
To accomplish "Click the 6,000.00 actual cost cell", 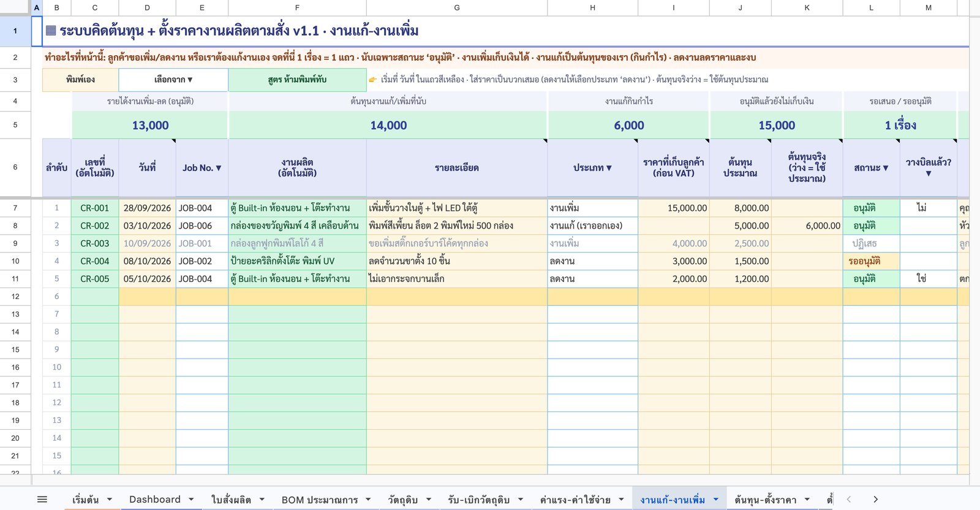I will [x=807, y=226].
